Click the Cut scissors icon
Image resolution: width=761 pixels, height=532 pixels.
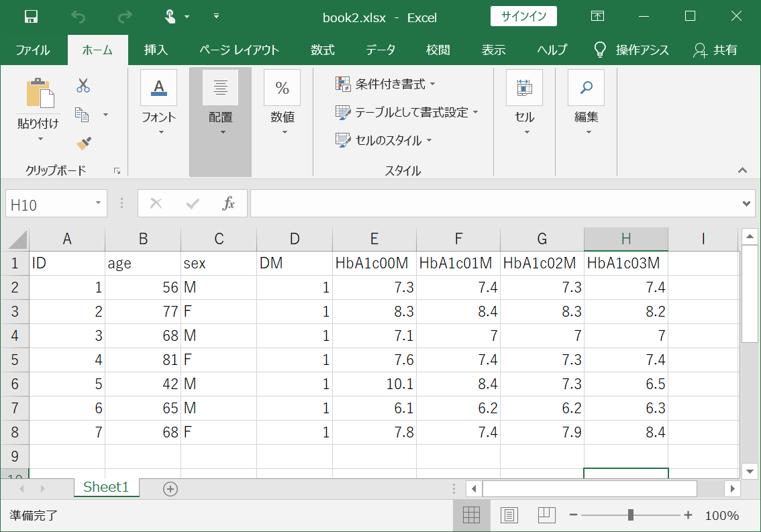click(x=83, y=85)
